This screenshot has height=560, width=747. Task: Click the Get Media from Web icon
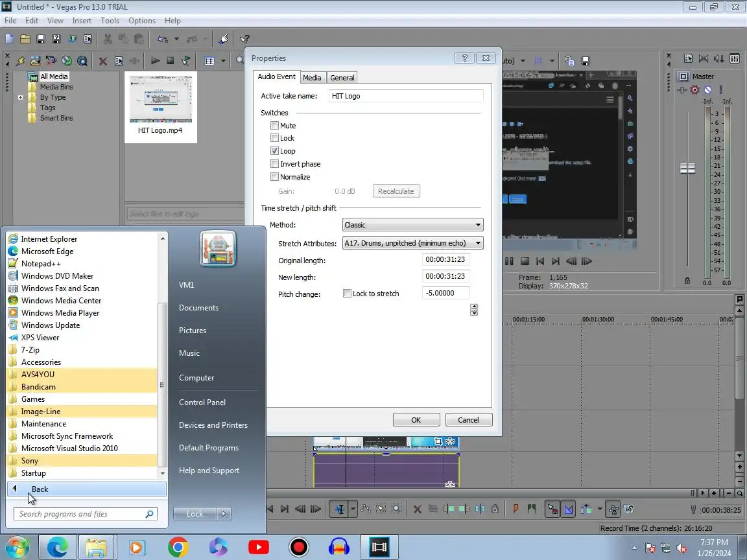[82, 61]
